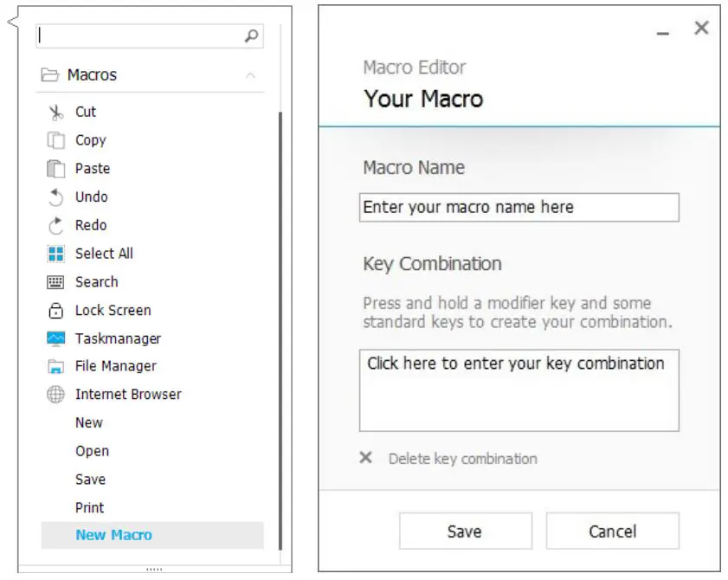The image size is (728, 580).
Task: Choose the Print macro item
Action: (89, 507)
